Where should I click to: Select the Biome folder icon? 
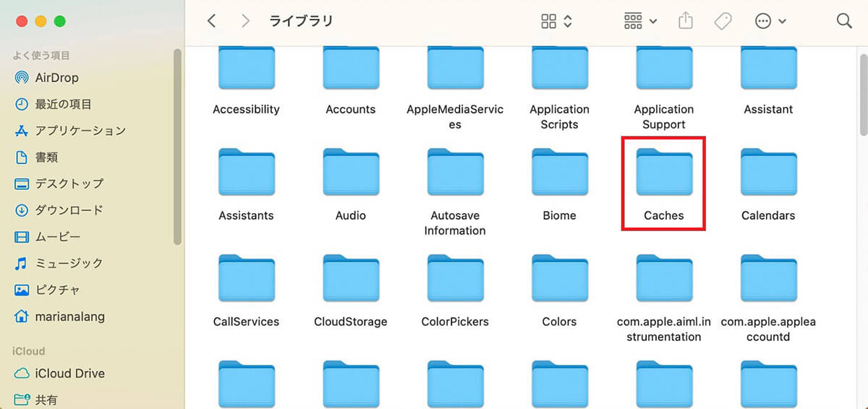(x=559, y=172)
